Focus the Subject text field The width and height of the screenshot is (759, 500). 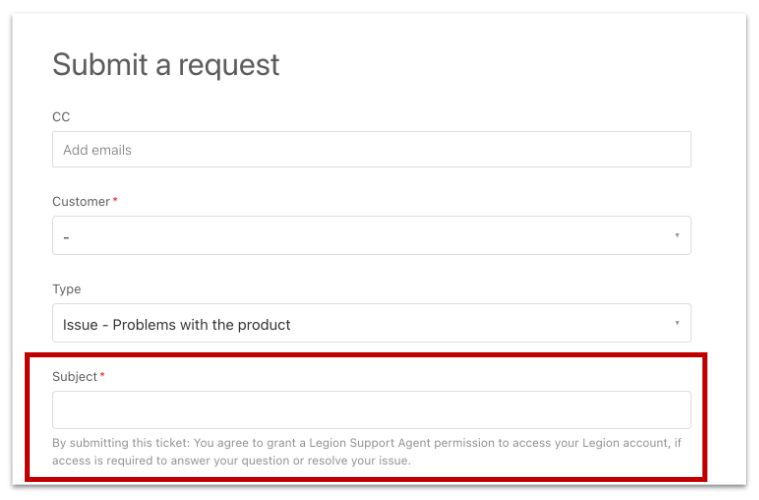point(370,410)
